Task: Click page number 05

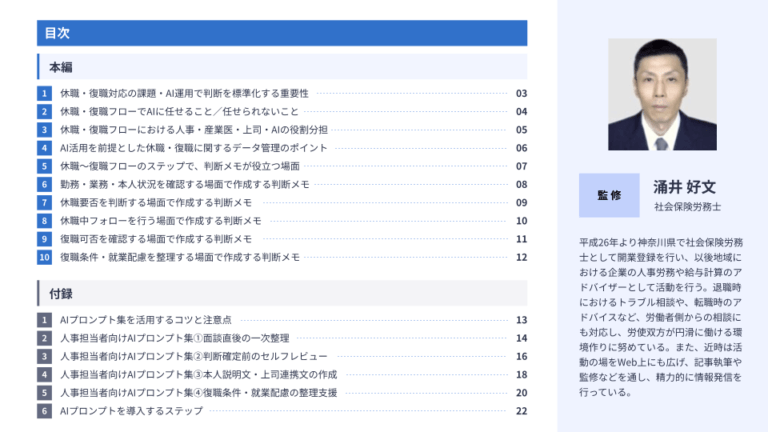Action: 521,129
